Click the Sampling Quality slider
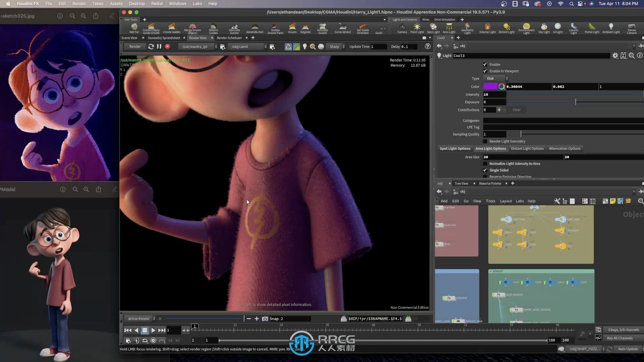 [x=575, y=134]
